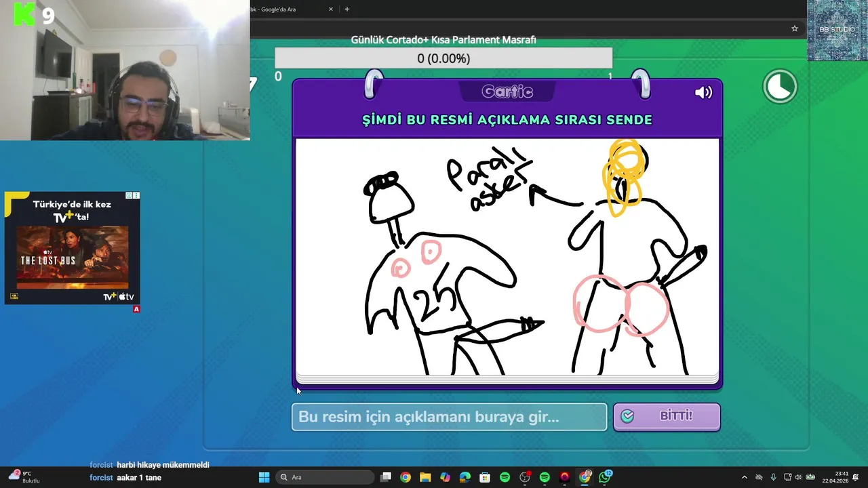Click the BB STUDIO overlay logo
Image resolution: width=868 pixels, height=488 pixels.
coord(837,30)
